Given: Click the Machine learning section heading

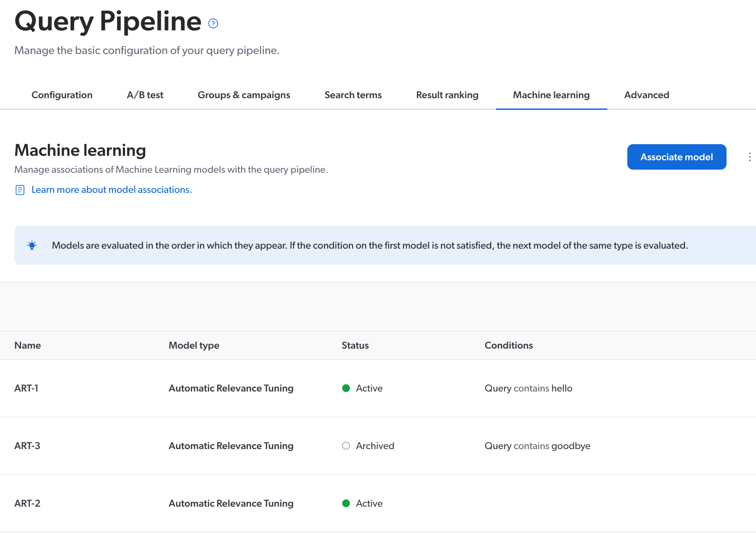Looking at the screenshot, I should click(80, 150).
